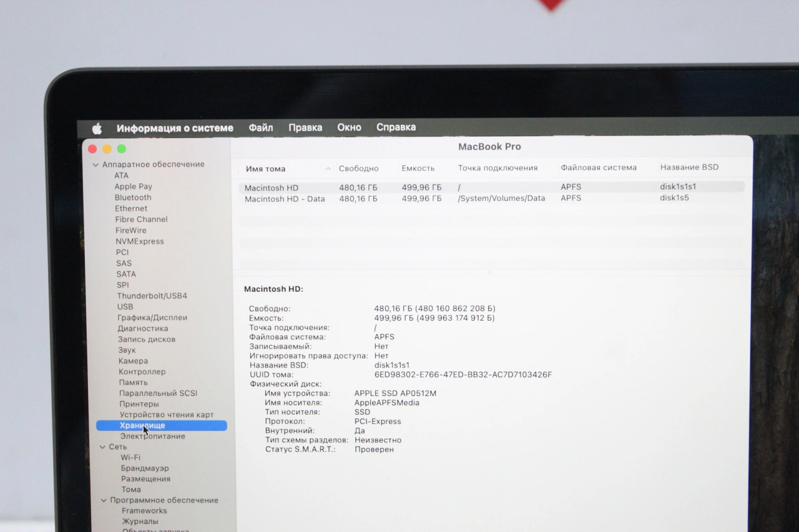Viewport: 799px width, 532px height.
Task: Select Диагностика in the sidebar
Action: pos(143,329)
